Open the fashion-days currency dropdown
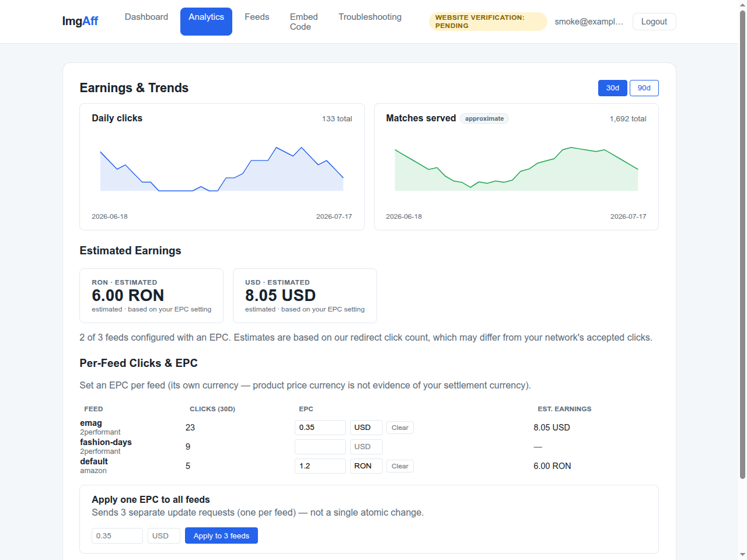This screenshot has height=560, width=747. coord(366,447)
